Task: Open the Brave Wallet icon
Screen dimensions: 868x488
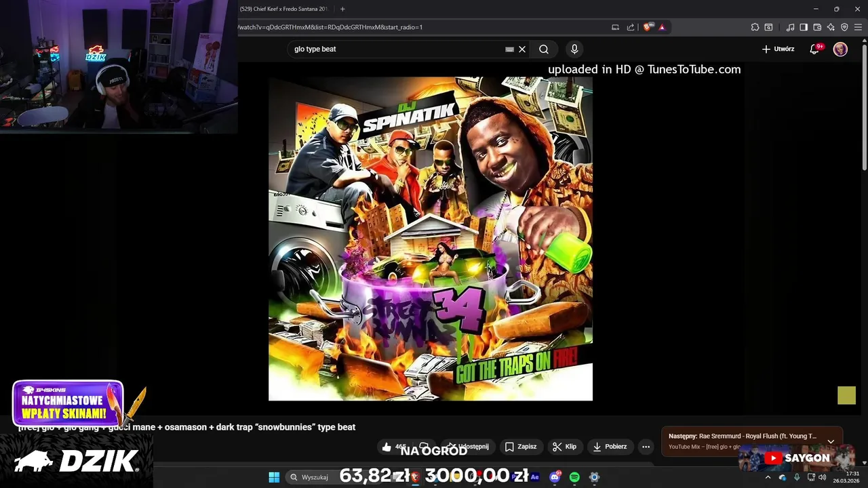Action: pyautogui.click(x=817, y=27)
